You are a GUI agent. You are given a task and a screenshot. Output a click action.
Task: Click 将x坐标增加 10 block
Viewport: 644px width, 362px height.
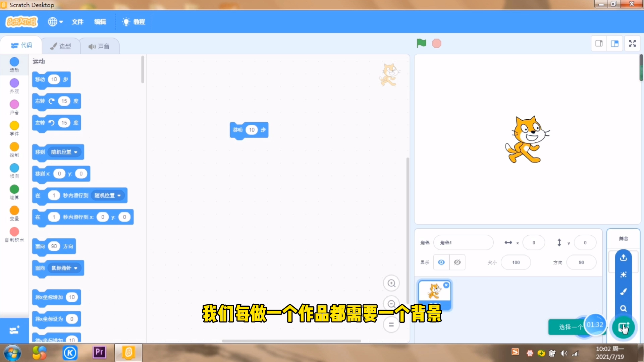coord(49,297)
